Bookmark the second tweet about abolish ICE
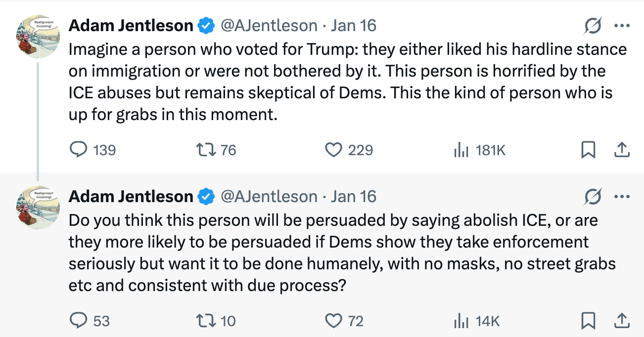Image resolution: width=644 pixels, height=337 pixels. pyautogui.click(x=588, y=321)
